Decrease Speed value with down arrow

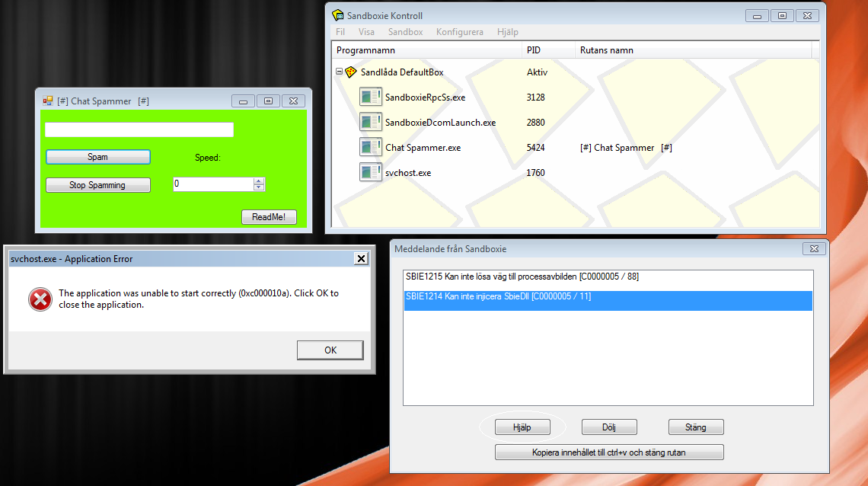pyautogui.click(x=259, y=187)
